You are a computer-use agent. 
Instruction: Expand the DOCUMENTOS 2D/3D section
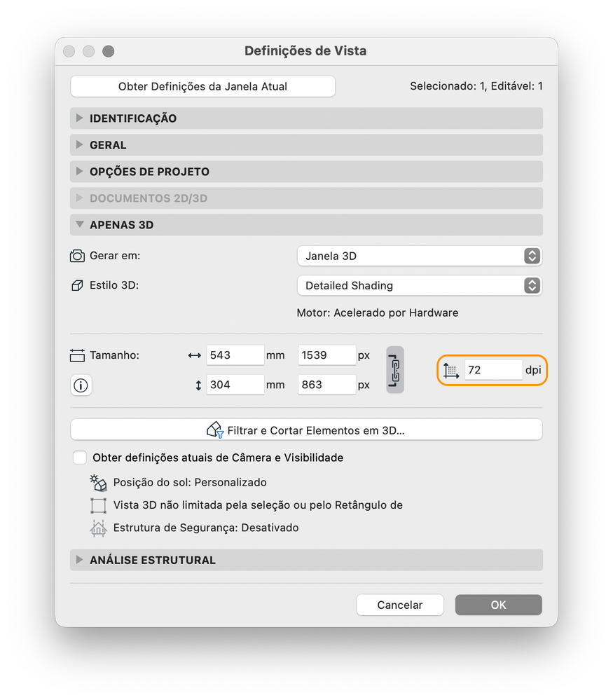306,198
